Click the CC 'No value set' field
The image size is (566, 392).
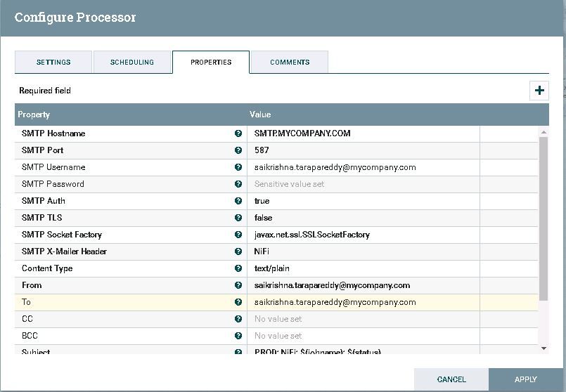coord(363,319)
